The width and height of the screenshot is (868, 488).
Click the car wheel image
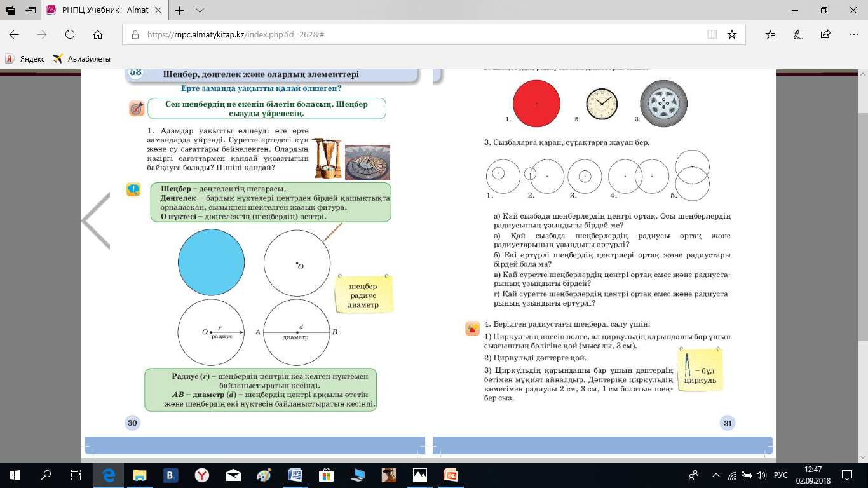tap(663, 104)
